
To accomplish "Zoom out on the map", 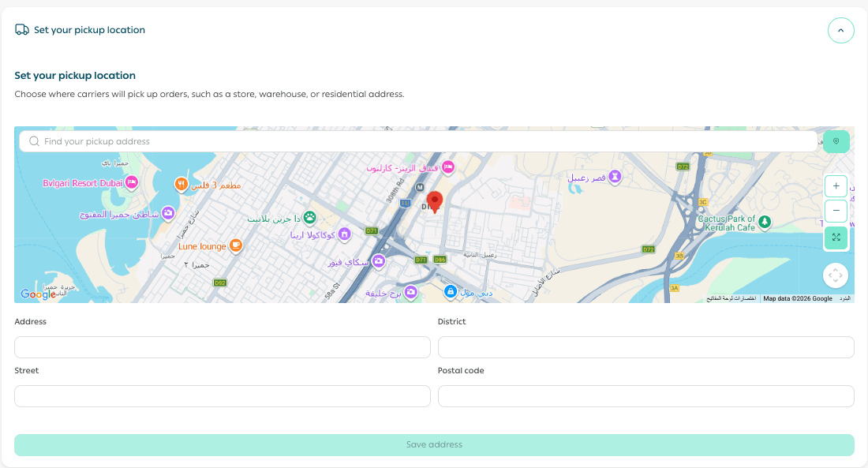I will tap(836, 212).
